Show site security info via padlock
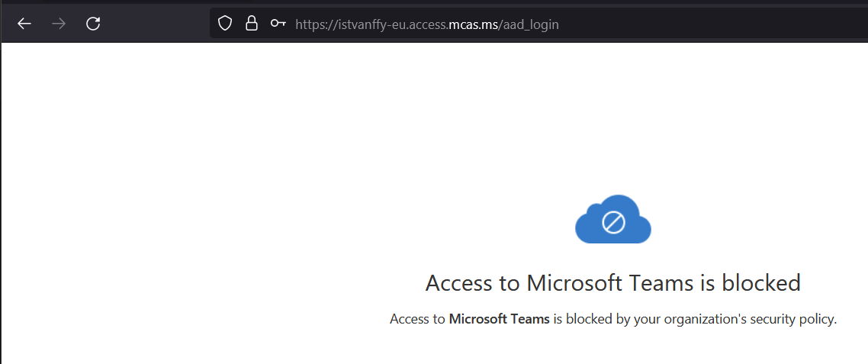The width and height of the screenshot is (868, 364). click(251, 24)
